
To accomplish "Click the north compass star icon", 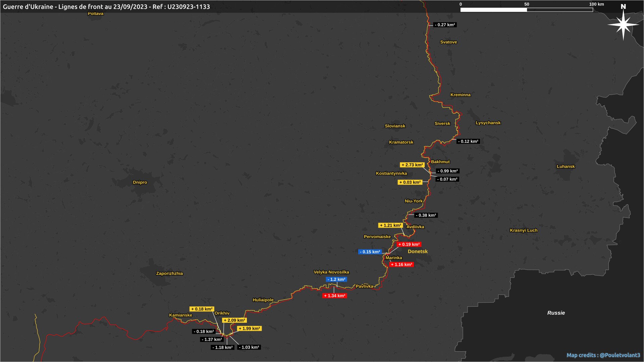I will pyautogui.click(x=623, y=25).
